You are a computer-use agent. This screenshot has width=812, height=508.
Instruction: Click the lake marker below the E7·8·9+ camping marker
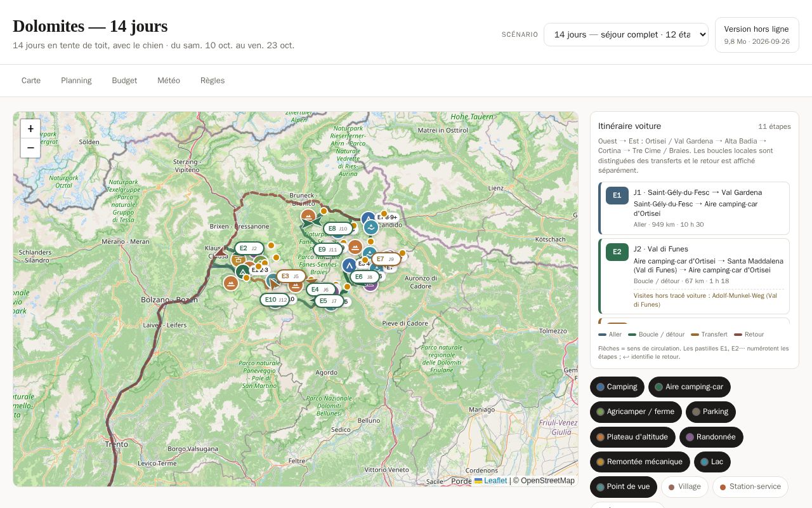371,227
